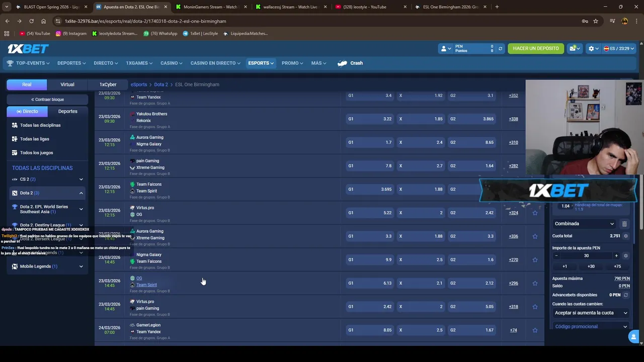Select G2 odds 1.67 for GamerLegion vs Team Yandex

click(x=472, y=330)
